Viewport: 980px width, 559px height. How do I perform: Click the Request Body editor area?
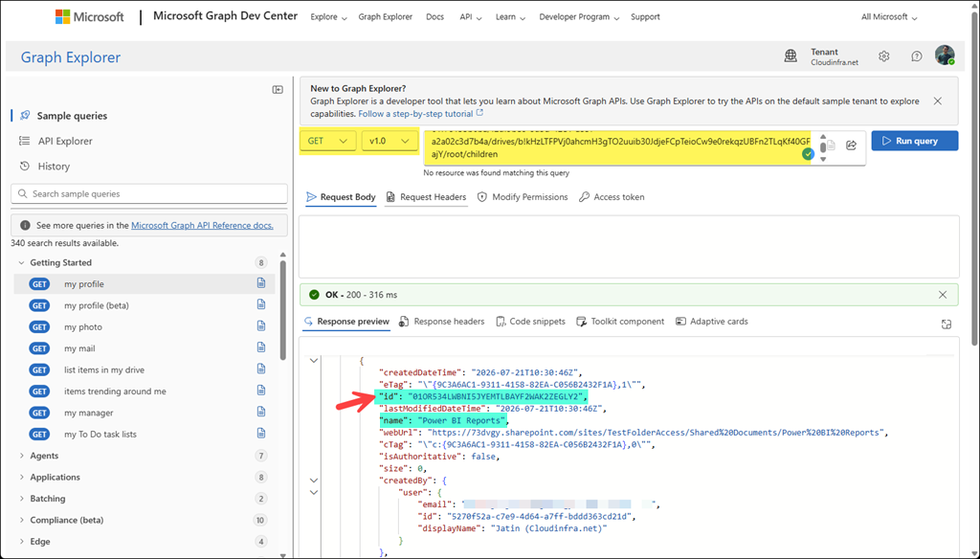click(x=629, y=246)
